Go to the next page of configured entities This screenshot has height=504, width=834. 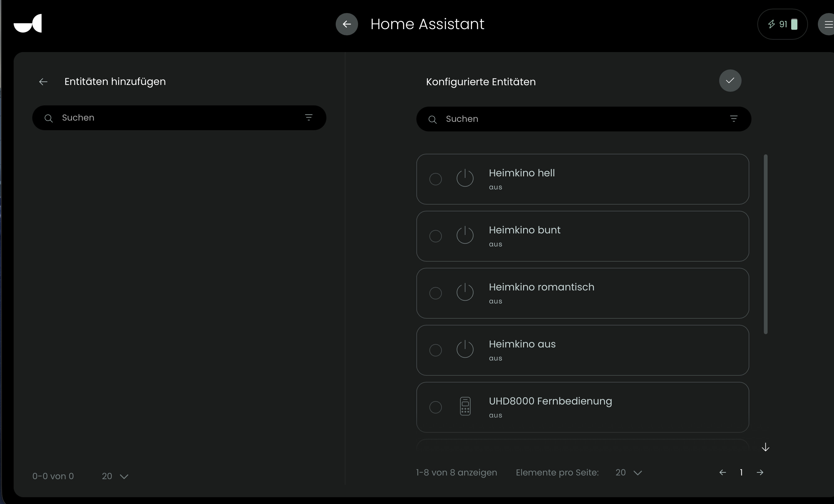(x=760, y=473)
